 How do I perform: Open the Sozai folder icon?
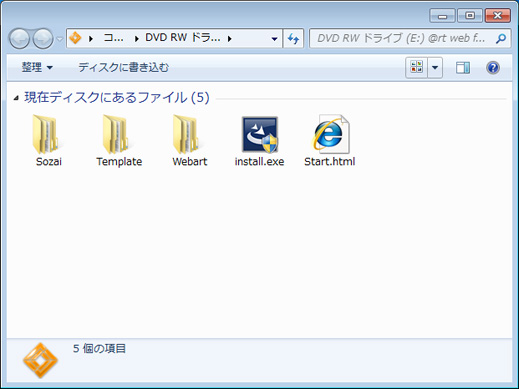pos(47,134)
